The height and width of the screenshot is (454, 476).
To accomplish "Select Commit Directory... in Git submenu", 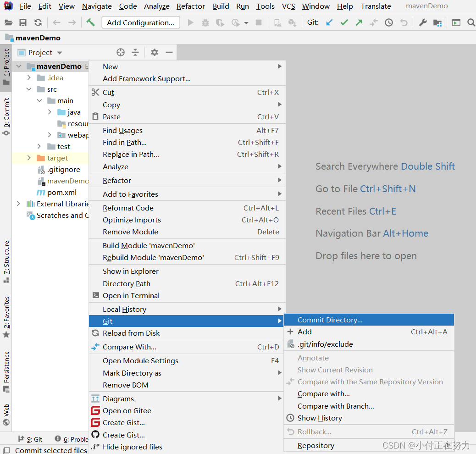I will click(369, 320).
